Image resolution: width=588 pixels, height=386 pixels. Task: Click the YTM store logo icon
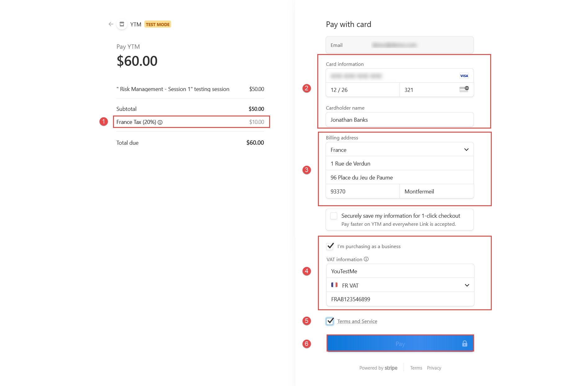[x=122, y=24]
